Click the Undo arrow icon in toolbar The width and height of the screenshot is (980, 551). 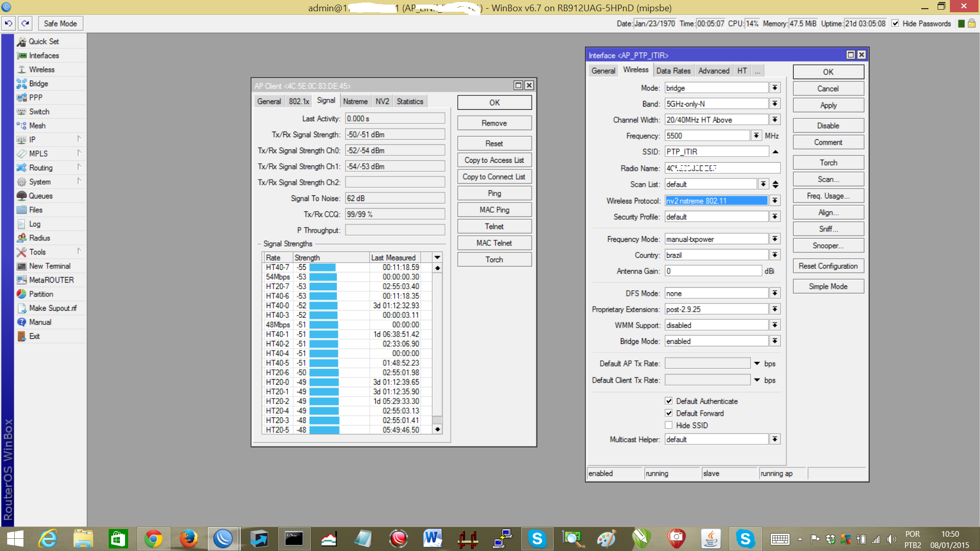9,23
